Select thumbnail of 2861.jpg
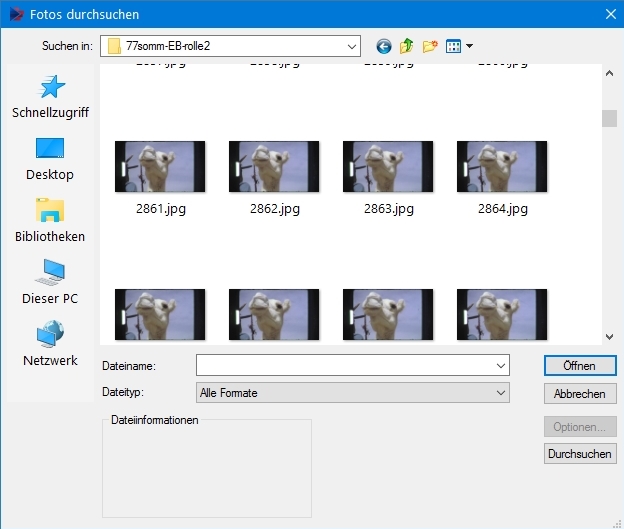Screen dimensions: 624x529 click(x=160, y=166)
